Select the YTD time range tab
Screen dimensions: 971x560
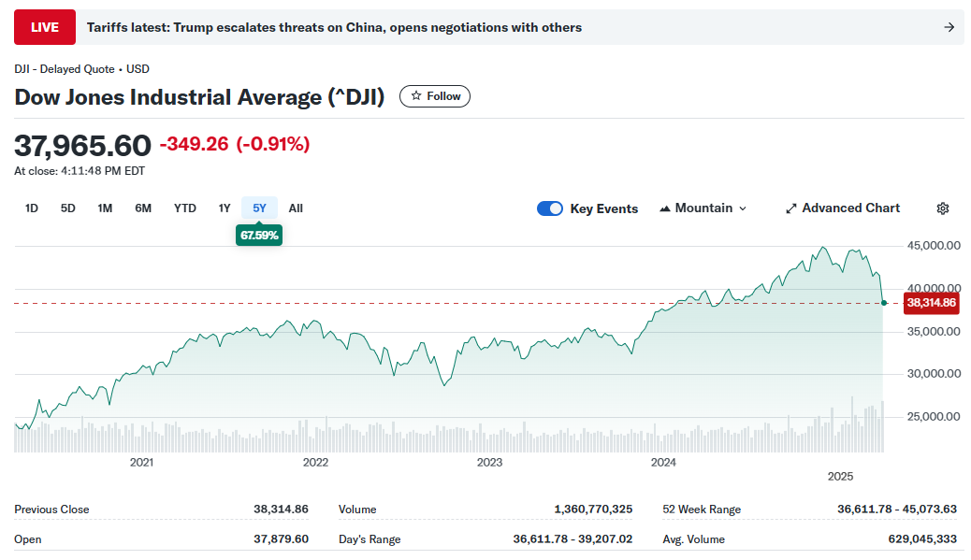click(x=184, y=208)
